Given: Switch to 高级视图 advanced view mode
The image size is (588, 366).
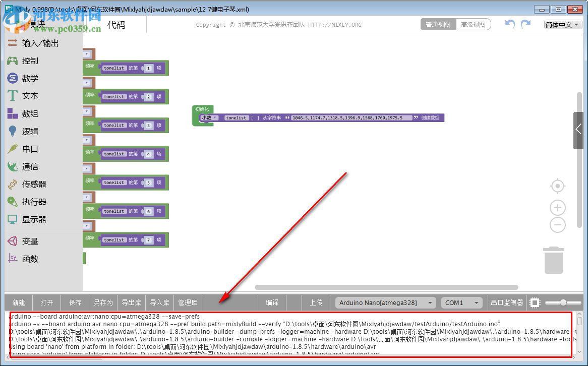Looking at the screenshot, I should [x=473, y=24].
